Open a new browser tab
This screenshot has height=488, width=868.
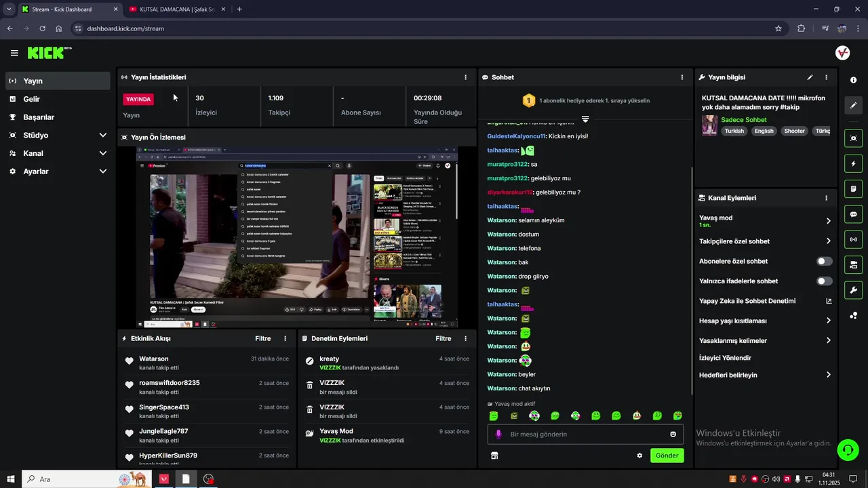239,9
